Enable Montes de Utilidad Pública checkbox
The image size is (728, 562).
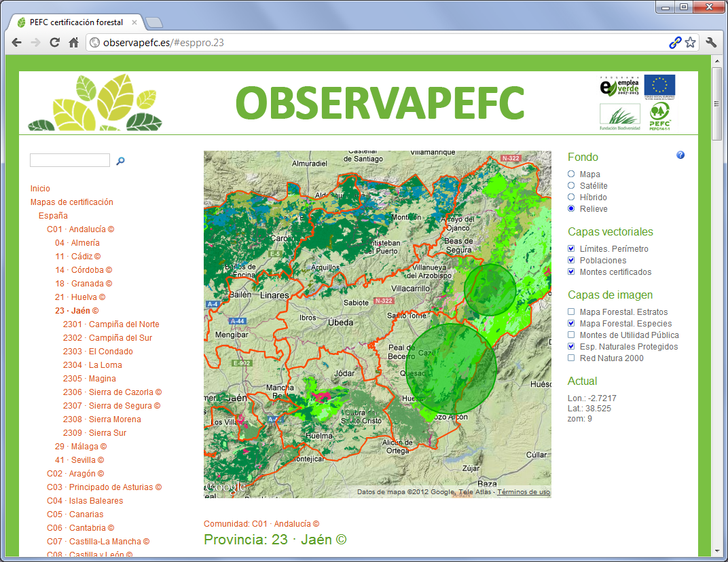[x=571, y=335]
